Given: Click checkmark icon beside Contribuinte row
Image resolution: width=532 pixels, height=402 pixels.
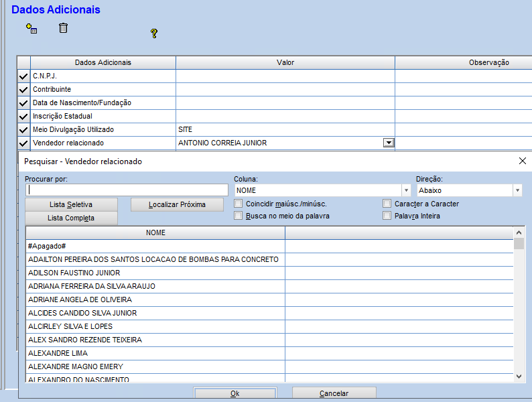Looking at the screenshot, I should [23, 90].
